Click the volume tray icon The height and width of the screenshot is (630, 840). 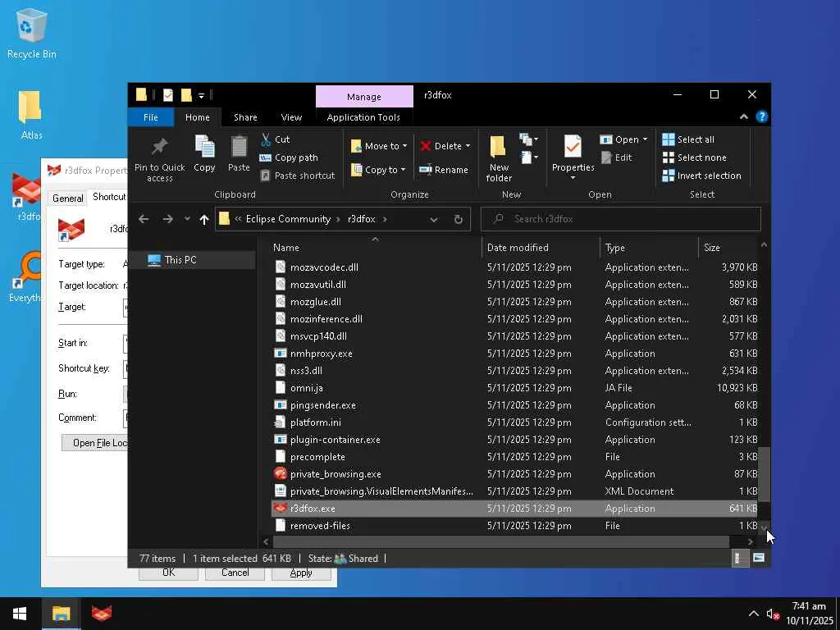[x=773, y=614]
